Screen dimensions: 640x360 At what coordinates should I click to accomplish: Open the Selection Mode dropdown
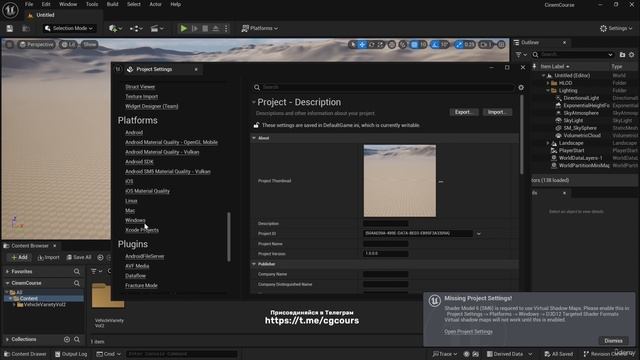tap(69, 28)
